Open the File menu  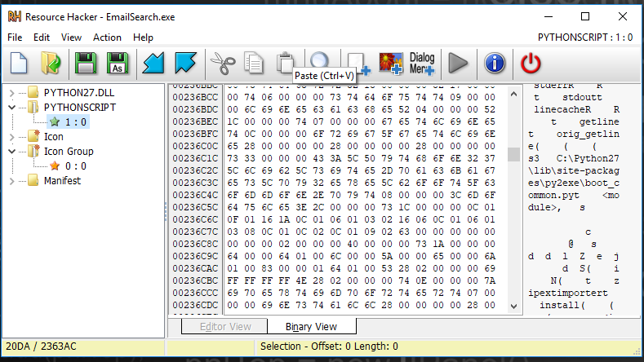(x=15, y=38)
